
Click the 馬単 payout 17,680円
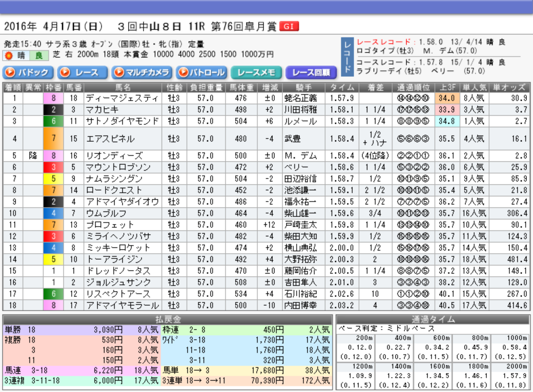(267, 371)
